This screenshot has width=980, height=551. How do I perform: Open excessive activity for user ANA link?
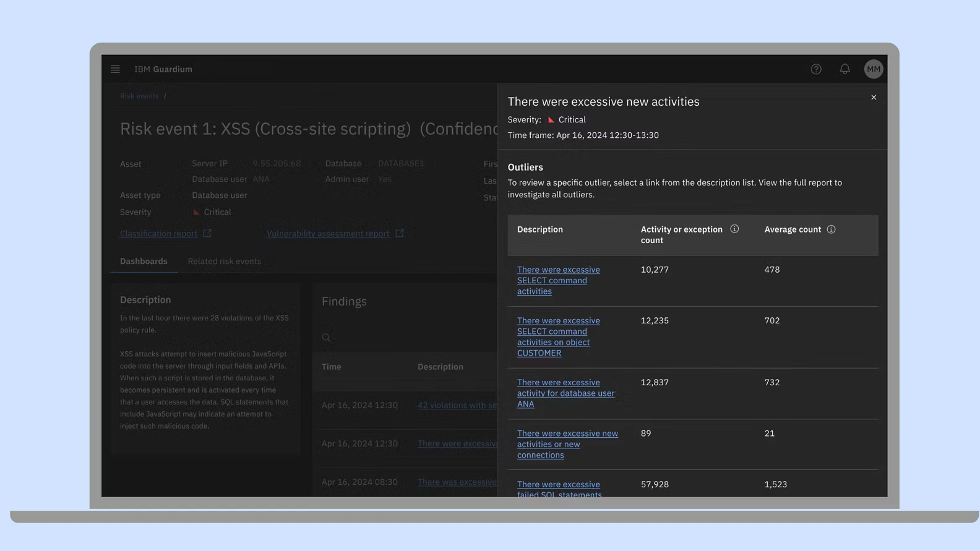click(x=565, y=393)
